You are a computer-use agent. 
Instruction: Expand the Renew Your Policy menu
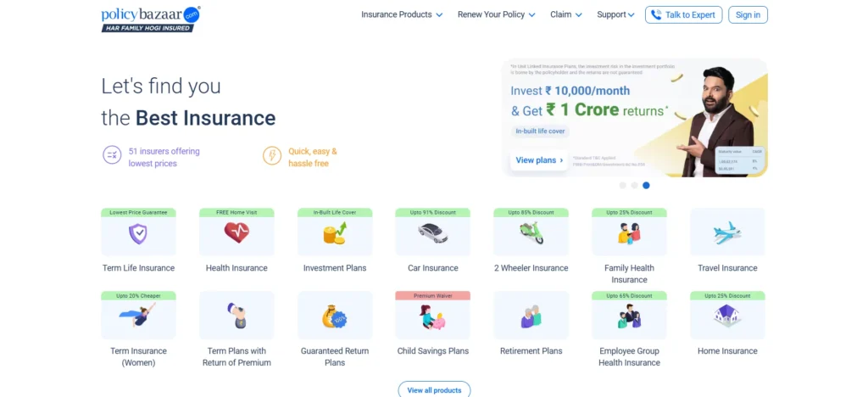pos(496,15)
